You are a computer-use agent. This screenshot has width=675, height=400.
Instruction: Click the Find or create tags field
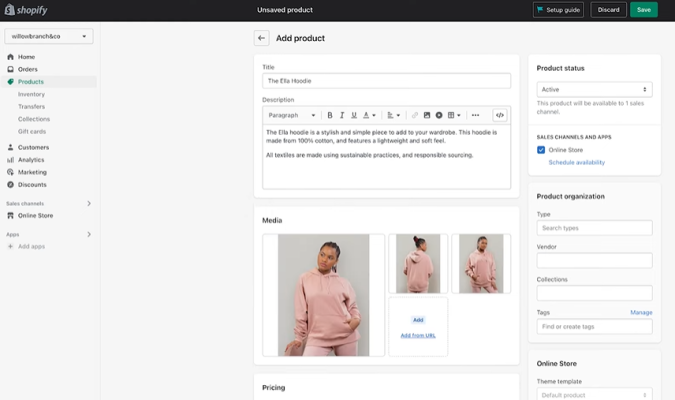click(594, 326)
